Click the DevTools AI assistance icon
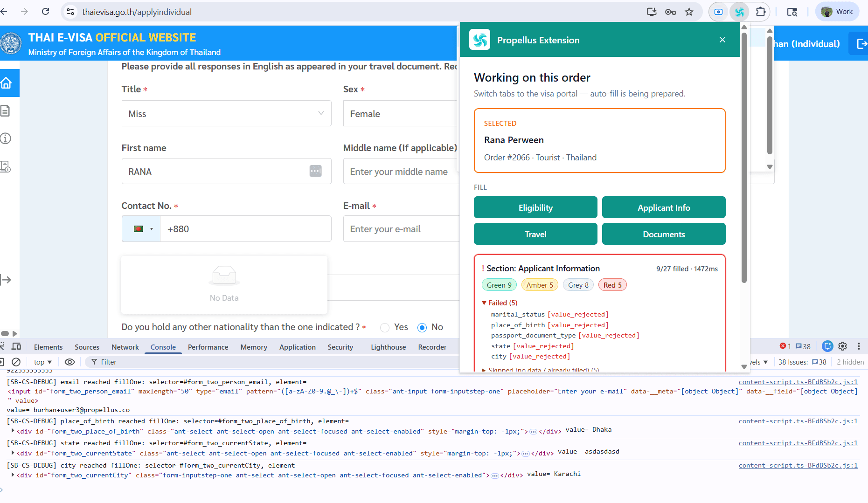This screenshot has width=868, height=503. pos(827,346)
